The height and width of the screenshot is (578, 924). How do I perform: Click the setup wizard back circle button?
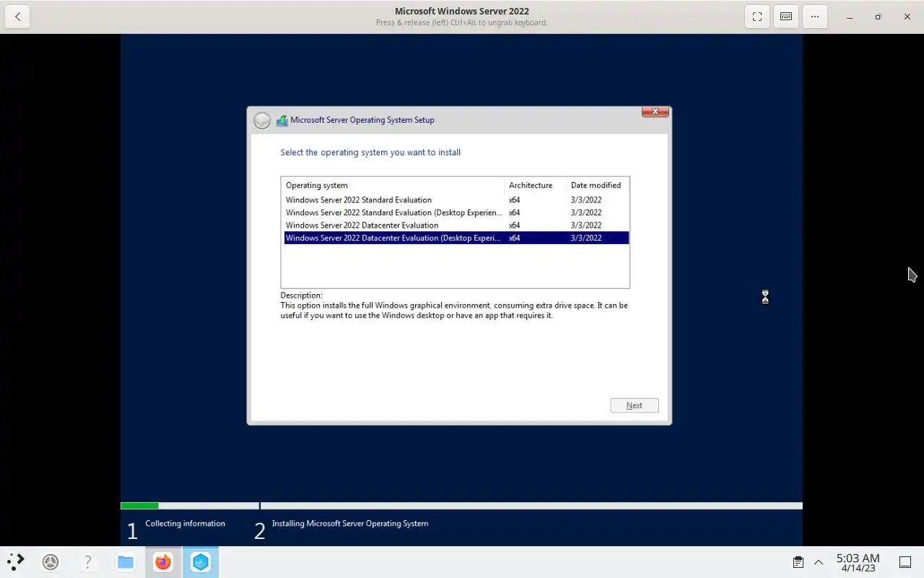tap(262, 121)
